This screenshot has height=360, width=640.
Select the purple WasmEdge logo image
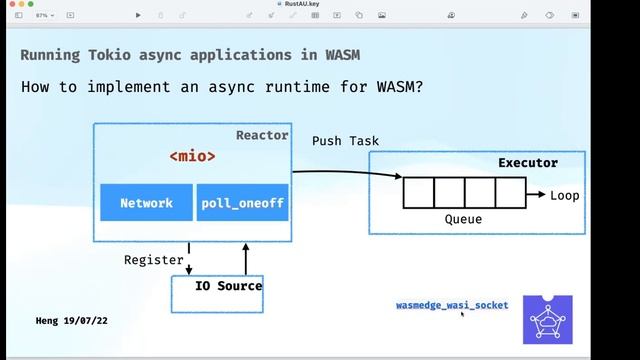[x=548, y=320]
